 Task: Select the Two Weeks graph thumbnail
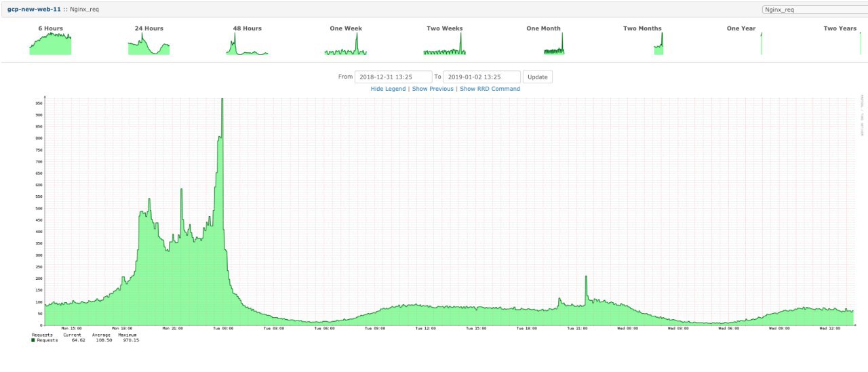(444, 43)
